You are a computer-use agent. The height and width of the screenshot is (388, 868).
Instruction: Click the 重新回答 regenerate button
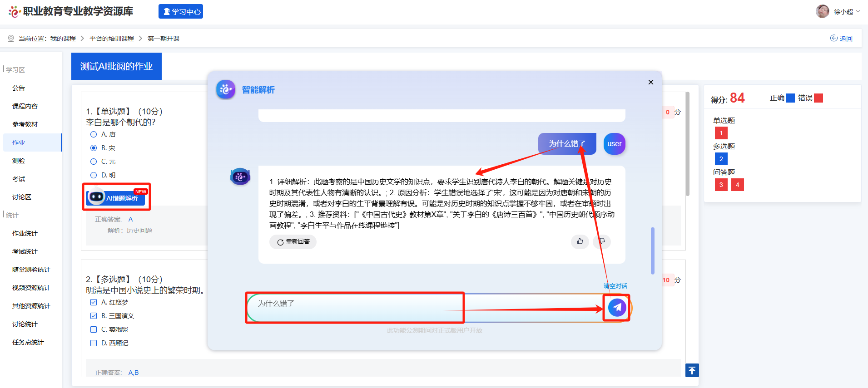[x=293, y=242]
